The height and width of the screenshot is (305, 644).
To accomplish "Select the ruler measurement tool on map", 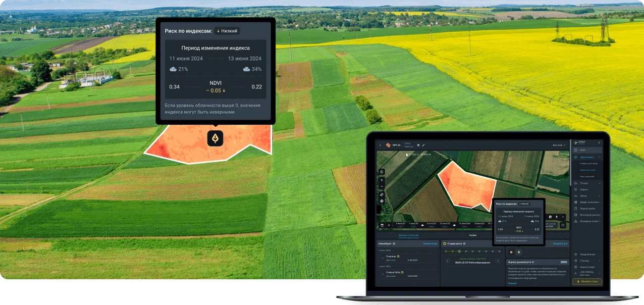I will click(x=382, y=194).
